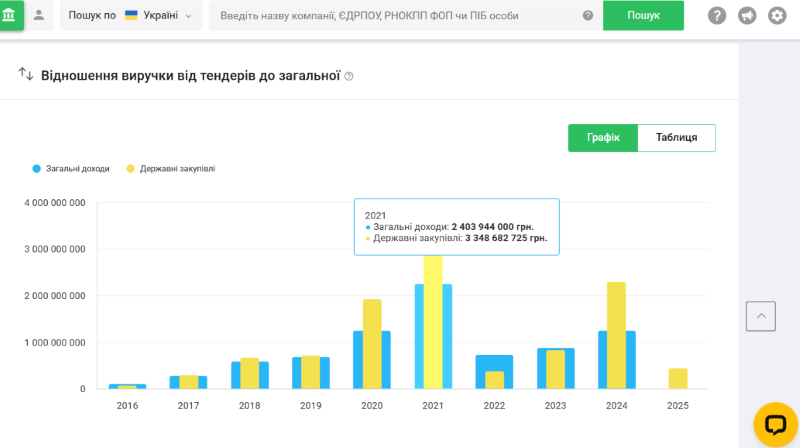The width and height of the screenshot is (800, 448).
Task: Click the yellow 2024 state procurement bar
Action: 616,335
